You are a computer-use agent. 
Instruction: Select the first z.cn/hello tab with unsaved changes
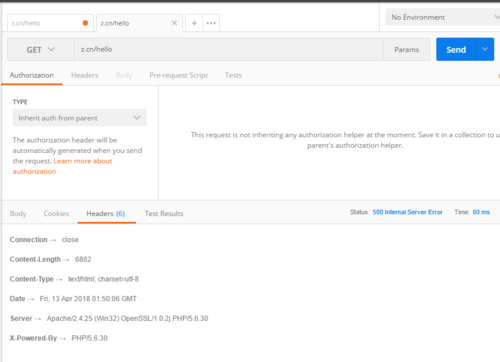tap(50, 23)
